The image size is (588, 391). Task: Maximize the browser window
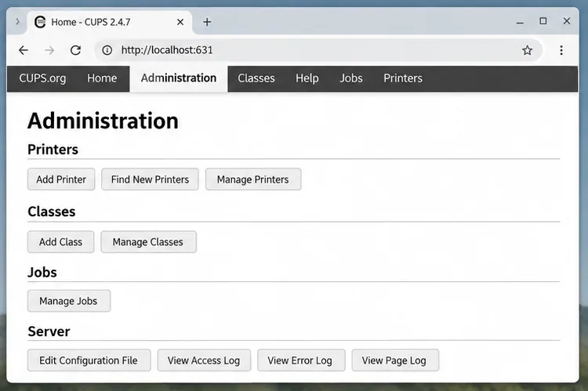coord(543,21)
